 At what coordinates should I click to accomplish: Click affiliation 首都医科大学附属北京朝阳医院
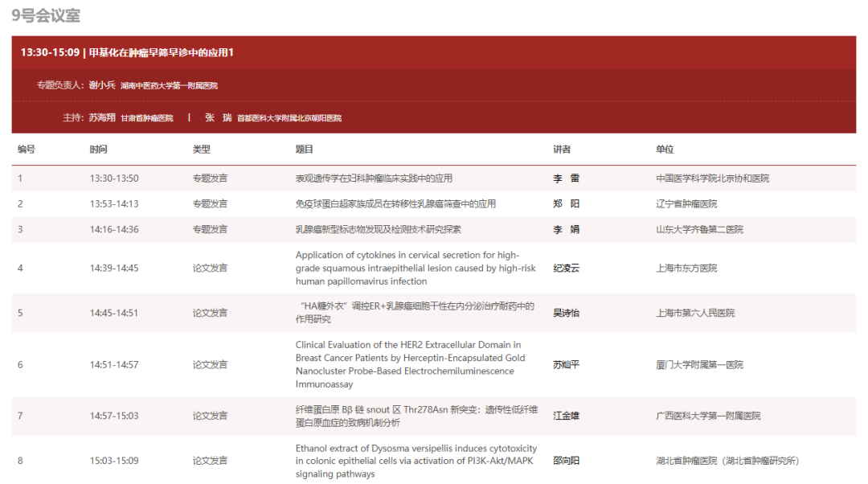point(289,118)
